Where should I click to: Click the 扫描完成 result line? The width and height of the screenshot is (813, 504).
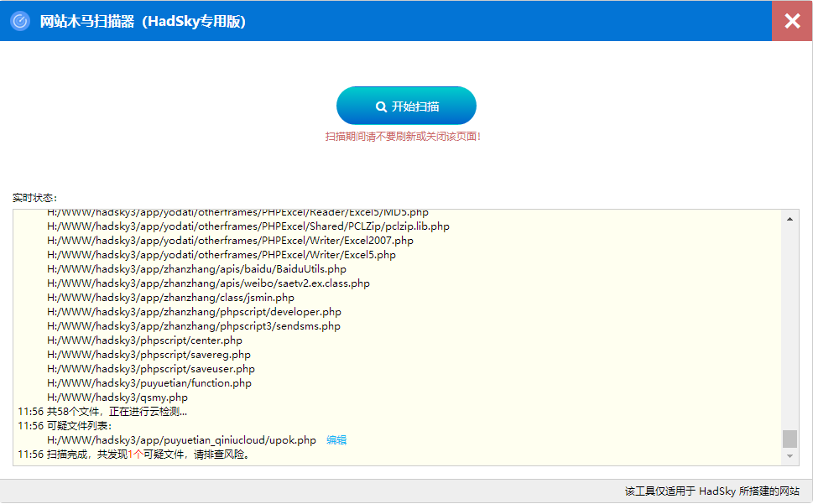[x=134, y=455]
